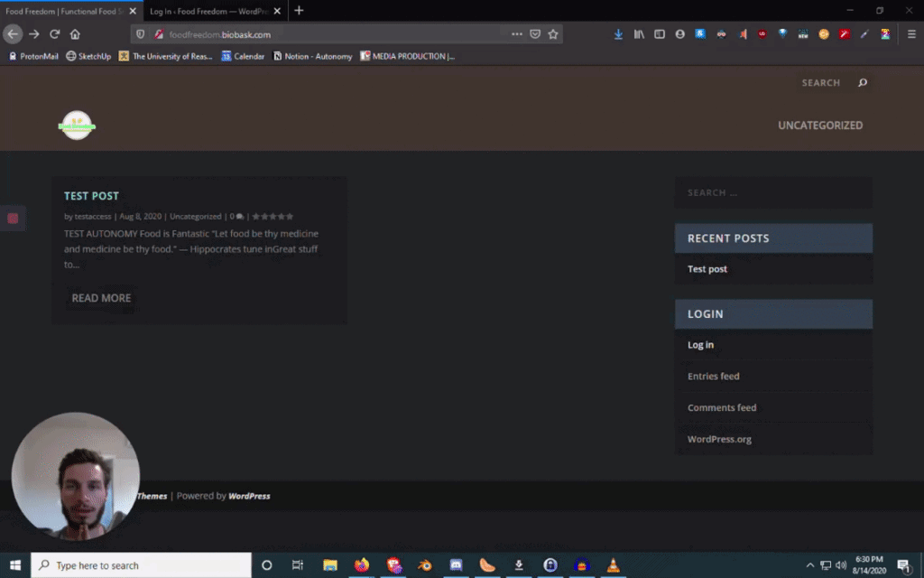Click the sidebar SEARCH ... input box
The width and height of the screenshot is (924, 578).
(773, 192)
